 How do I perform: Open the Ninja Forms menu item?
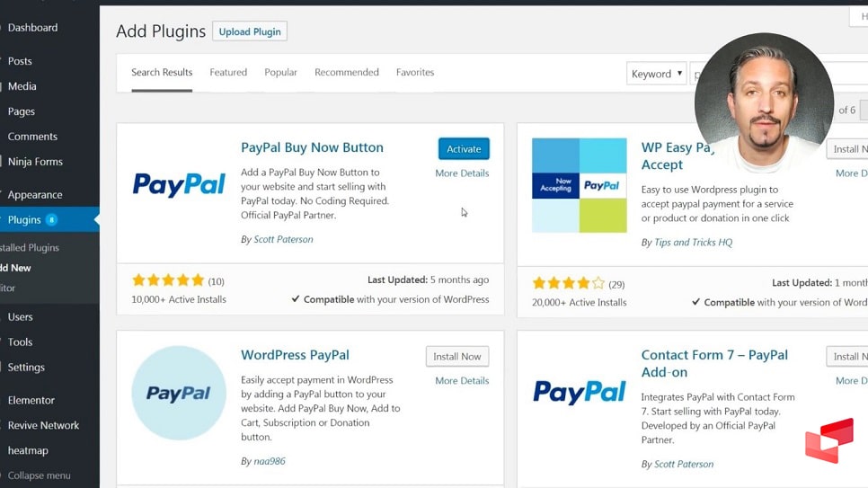click(35, 162)
